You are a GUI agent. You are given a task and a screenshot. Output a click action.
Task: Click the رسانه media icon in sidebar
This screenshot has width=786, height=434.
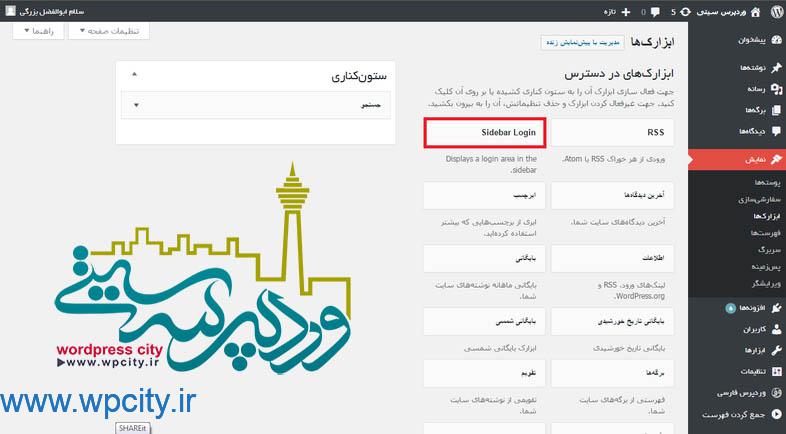776,89
